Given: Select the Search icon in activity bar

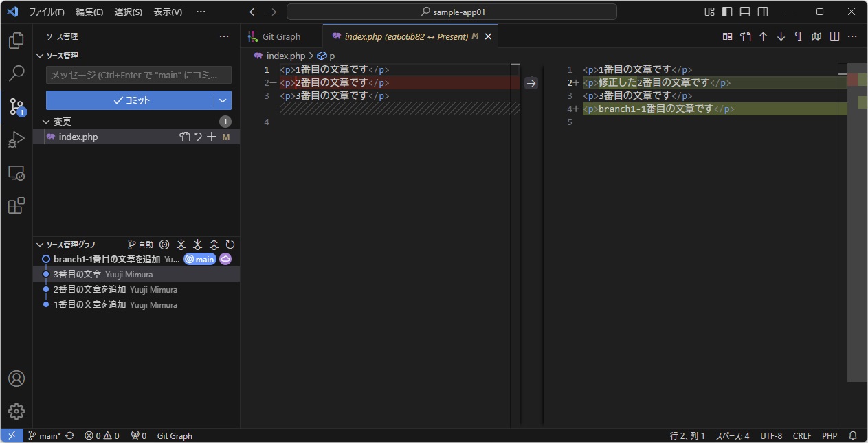Looking at the screenshot, I should (x=16, y=73).
